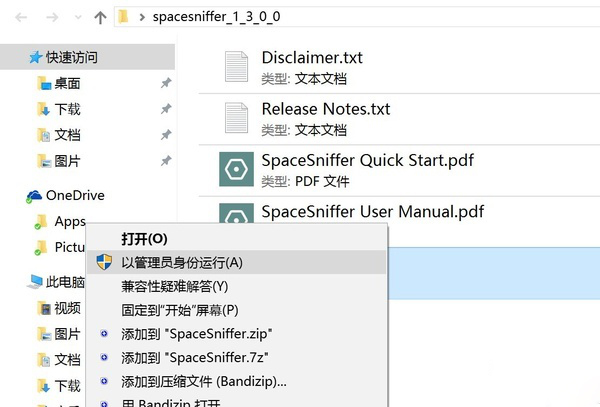The image size is (600, 407).
Task: Click the Up directory arrow button
Action: coord(99,17)
